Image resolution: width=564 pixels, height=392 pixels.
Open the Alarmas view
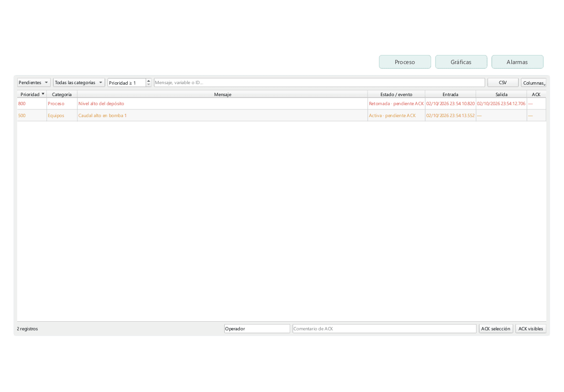coord(517,62)
